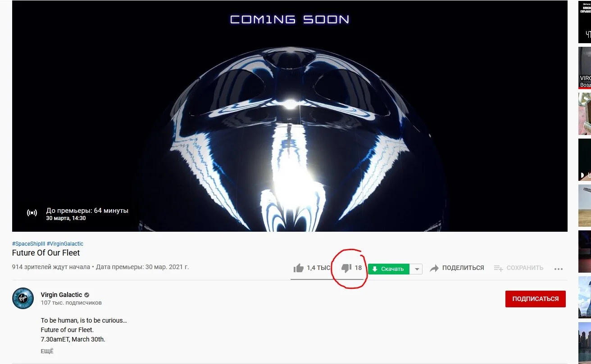This screenshot has width=591, height=364.
Task: Expand description with ЕЩЁ
Action: [x=47, y=351]
